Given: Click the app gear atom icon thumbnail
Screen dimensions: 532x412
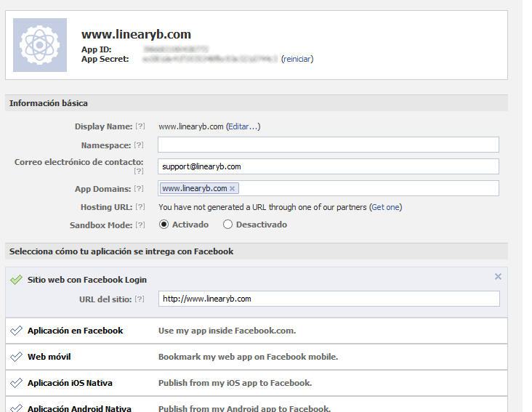Looking at the screenshot, I should tap(40, 45).
